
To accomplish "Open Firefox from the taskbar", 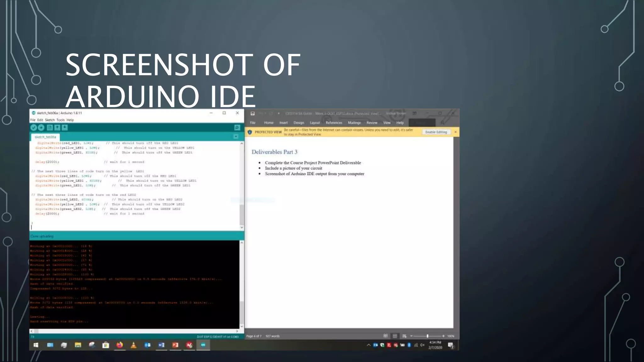I will pyautogui.click(x=119, y=345).
